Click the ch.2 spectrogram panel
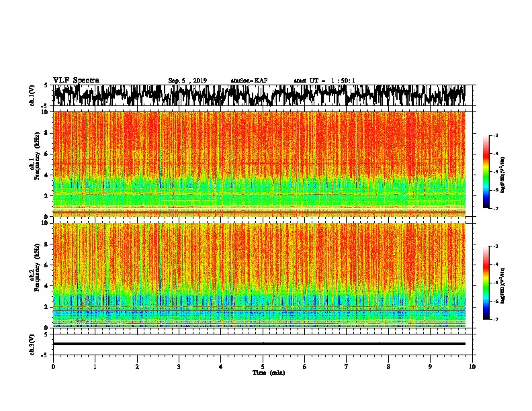Screen dimensions: 532x411 click(259, 275)
